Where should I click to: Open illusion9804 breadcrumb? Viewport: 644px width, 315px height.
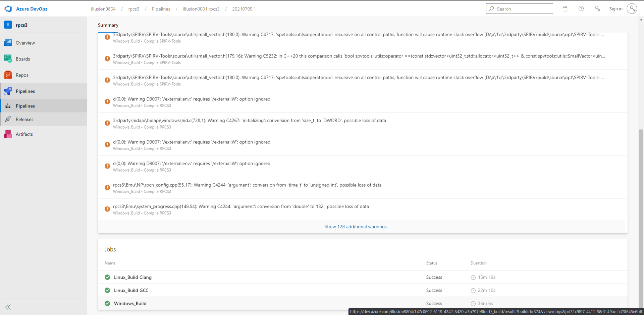pos(103,9)
